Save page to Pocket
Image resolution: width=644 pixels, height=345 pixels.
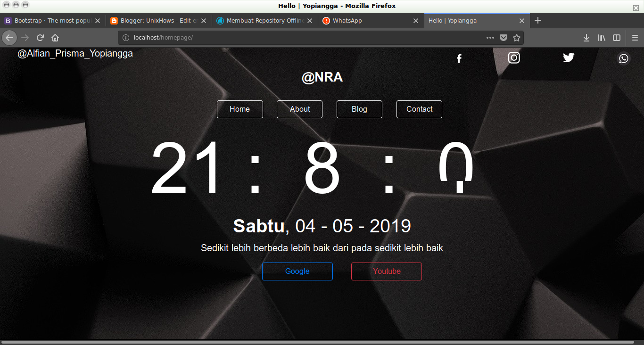[x=504, y=38]
